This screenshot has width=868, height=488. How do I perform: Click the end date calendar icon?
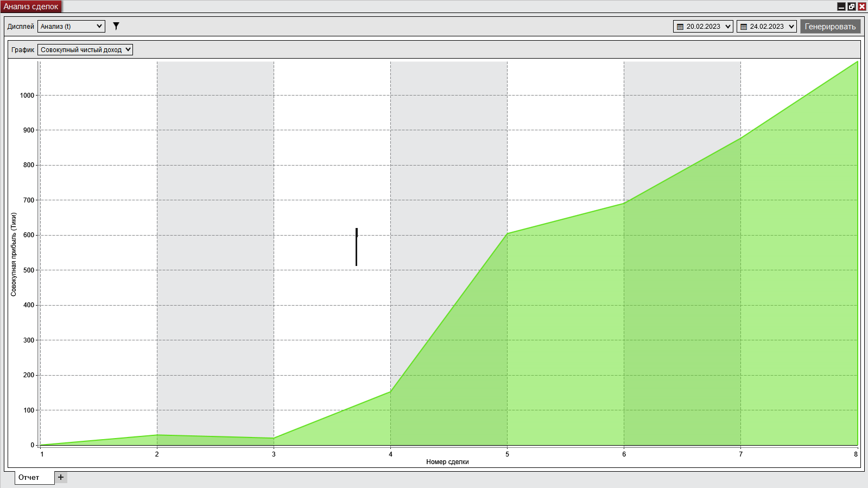click(743, 27)
